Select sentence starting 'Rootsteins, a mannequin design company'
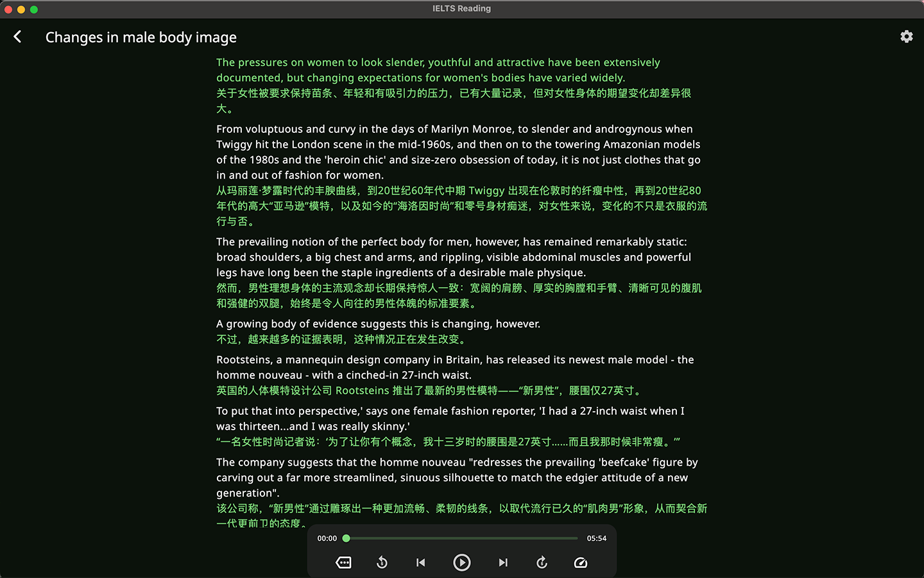The image size is (924, 578). click(455, 367)
